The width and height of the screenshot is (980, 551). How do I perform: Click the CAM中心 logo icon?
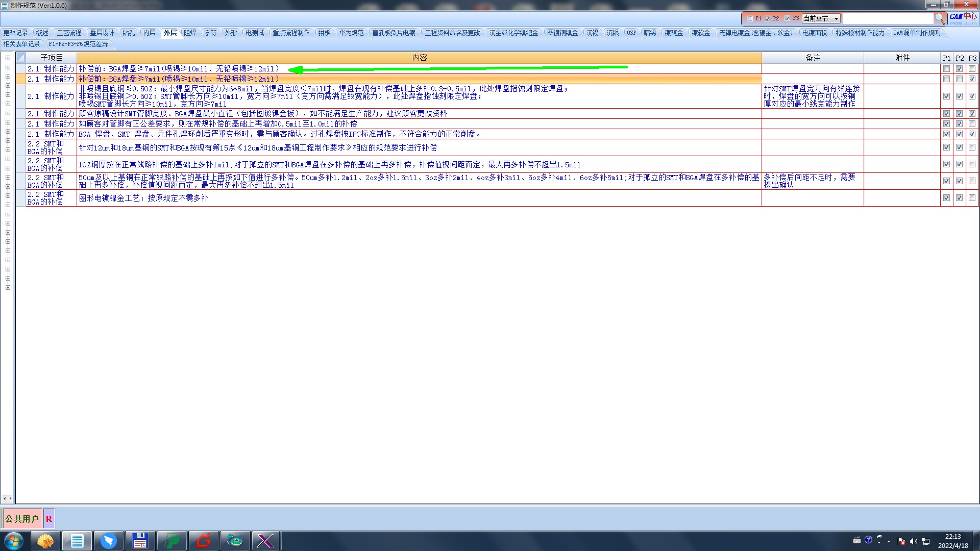pyautogui.click(x=963, y=17)
